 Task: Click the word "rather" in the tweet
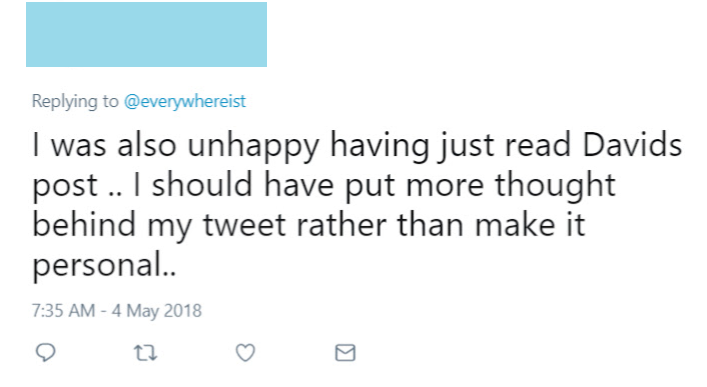341,225
